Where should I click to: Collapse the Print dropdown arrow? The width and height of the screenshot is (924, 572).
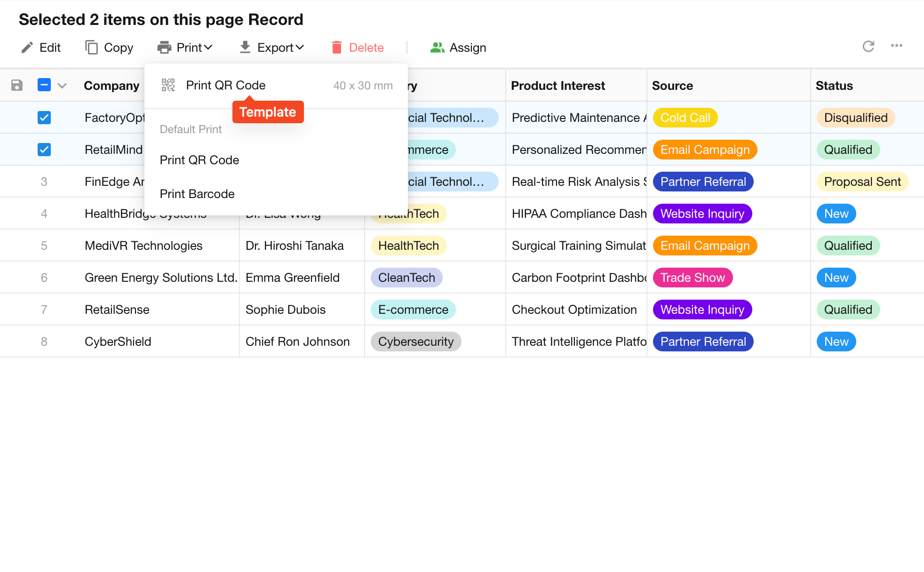click(x=208, y=48)
